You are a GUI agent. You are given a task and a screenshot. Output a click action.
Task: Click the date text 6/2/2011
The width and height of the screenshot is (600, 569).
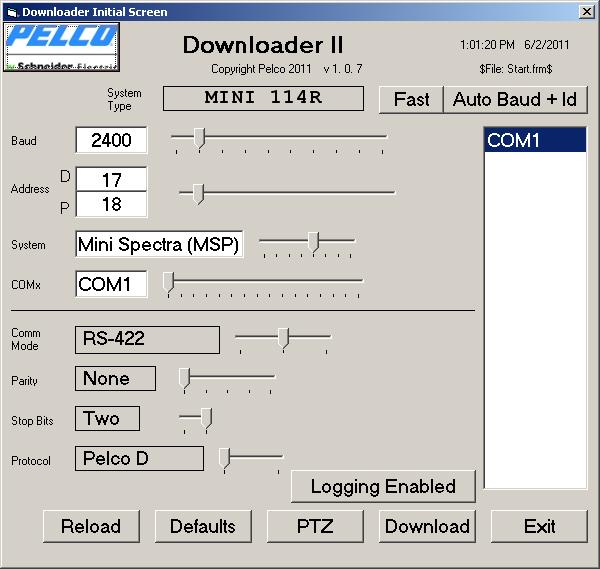click(546, 45)
